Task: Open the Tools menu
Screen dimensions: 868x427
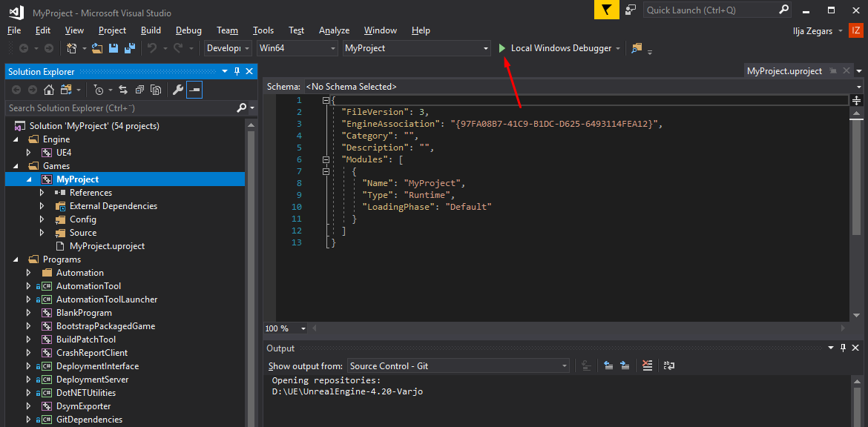Action: (x=263, y=30)
